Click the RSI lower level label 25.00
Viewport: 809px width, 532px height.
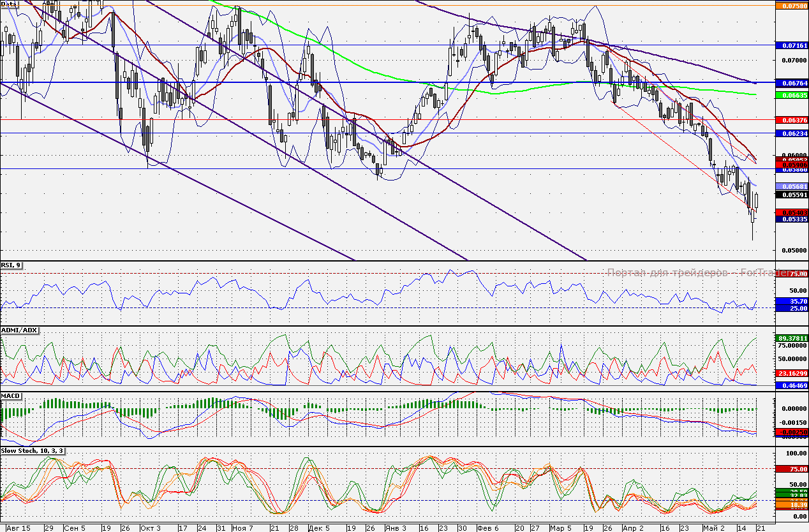click(791, 309)
